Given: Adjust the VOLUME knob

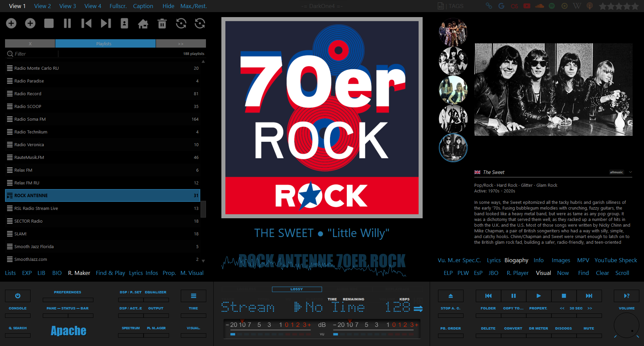Looking at the screenshot, I should tap(626, 325).
